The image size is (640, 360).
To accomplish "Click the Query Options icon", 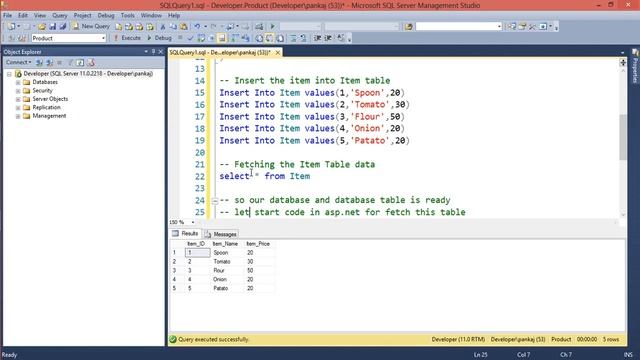I will [x=211, y=38].
